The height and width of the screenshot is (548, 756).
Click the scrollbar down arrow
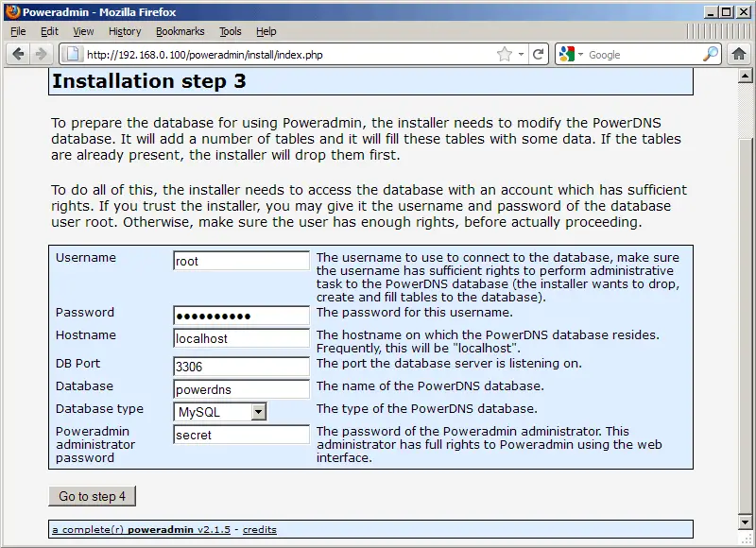point(745,522)
